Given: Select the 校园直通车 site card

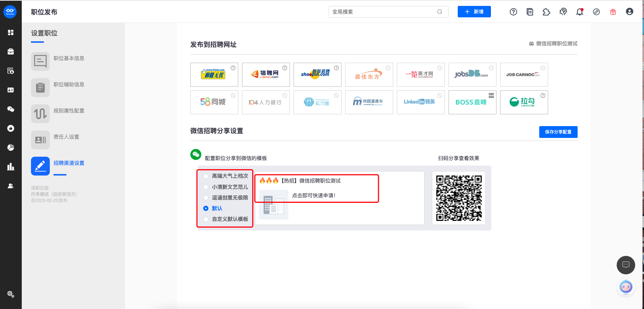Looking at the screenshot, I should click(x=369, y=102).
